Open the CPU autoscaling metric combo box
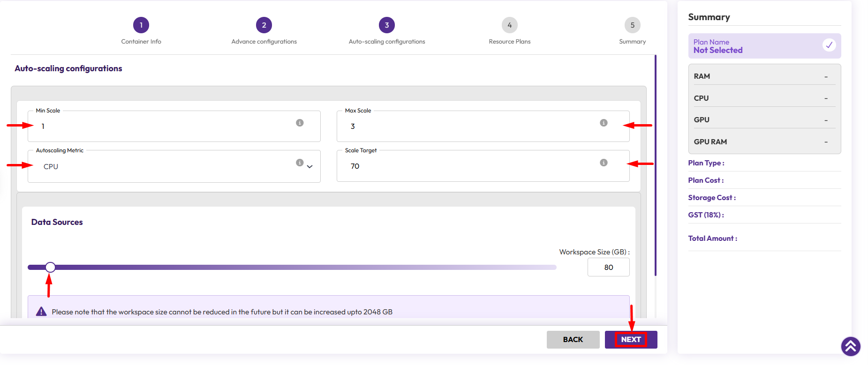This screenshot has height=365, width=868. pyautogui.click(x=164, y=167)
